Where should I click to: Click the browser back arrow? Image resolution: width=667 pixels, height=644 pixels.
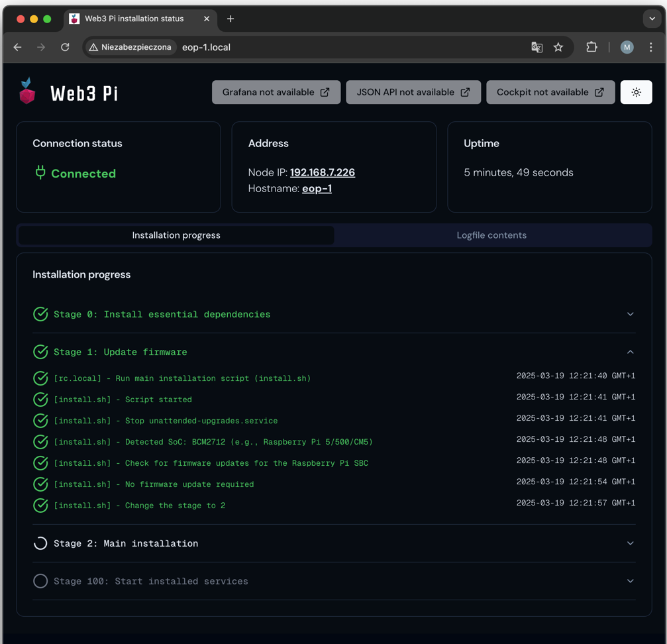pos(17,47)
